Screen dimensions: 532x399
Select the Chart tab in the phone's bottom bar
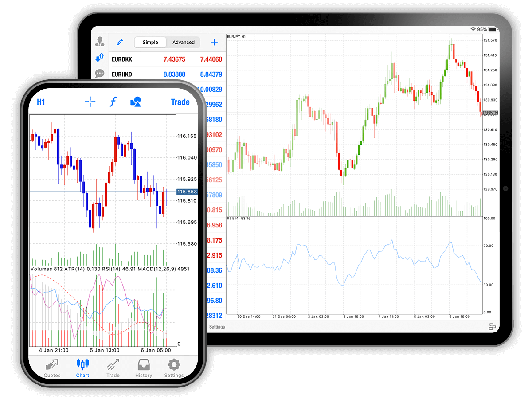82,368
